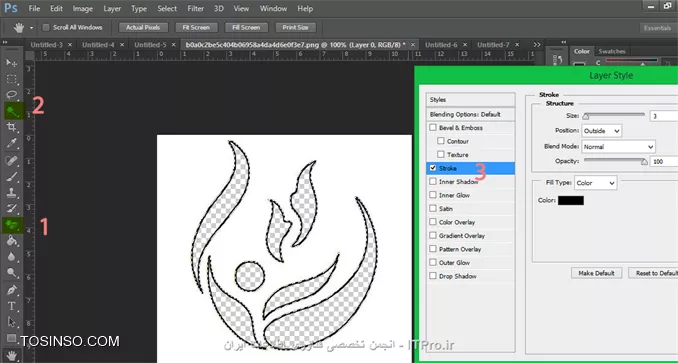Uncheck the Stroke style checkbox
The width and height of the screenshot is (678, 363).
pyautogui.click(x=433, y=168)
